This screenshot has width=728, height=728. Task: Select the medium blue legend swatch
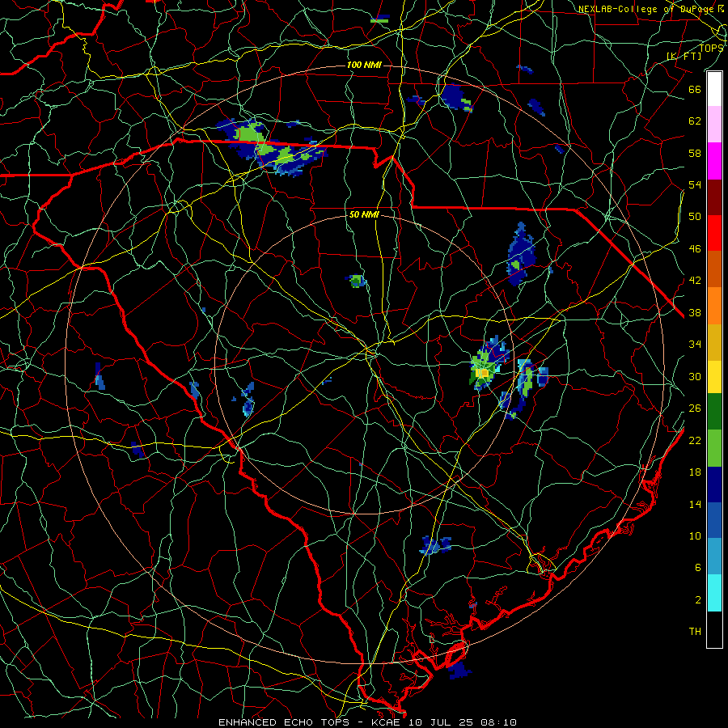pyautogui.click(x=714, y=520)
